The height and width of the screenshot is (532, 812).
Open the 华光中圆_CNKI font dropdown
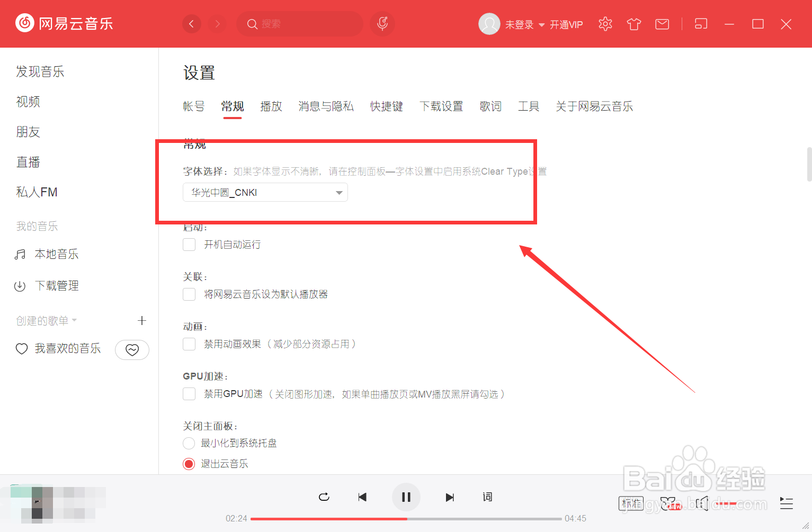pyautogui.click(x=265, y=192)
